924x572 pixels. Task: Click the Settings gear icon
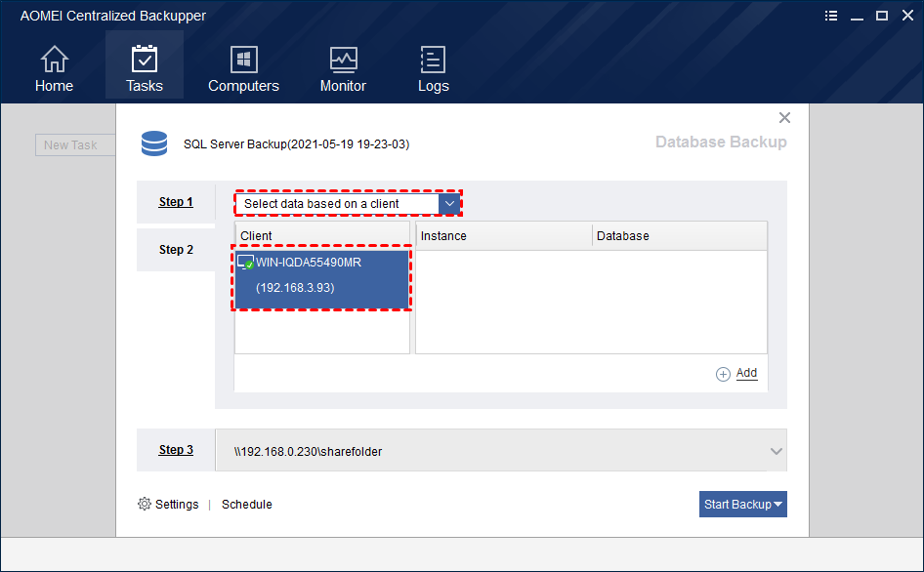[145, 504]
